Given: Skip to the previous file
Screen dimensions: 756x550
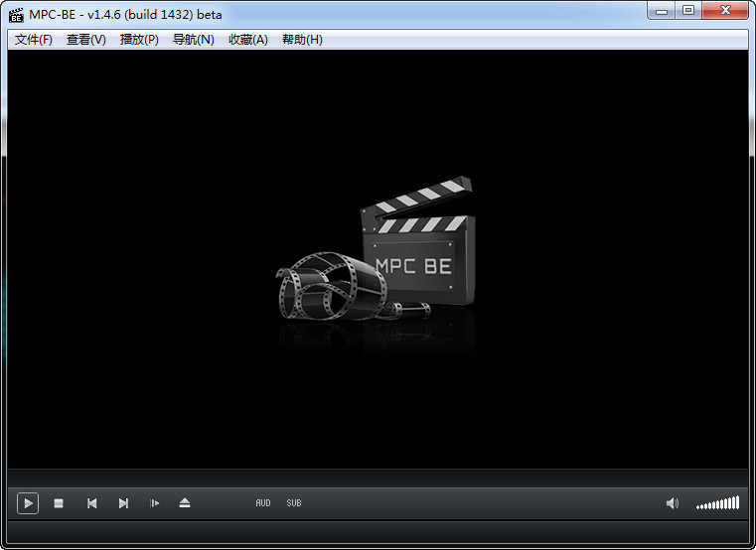Looking at the screenshot, I should 91,503.
